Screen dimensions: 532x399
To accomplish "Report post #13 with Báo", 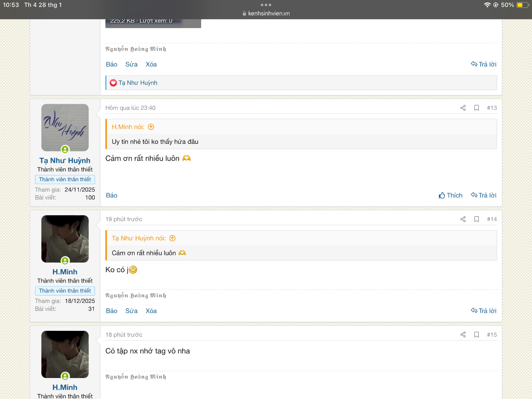I will (111, 195).
